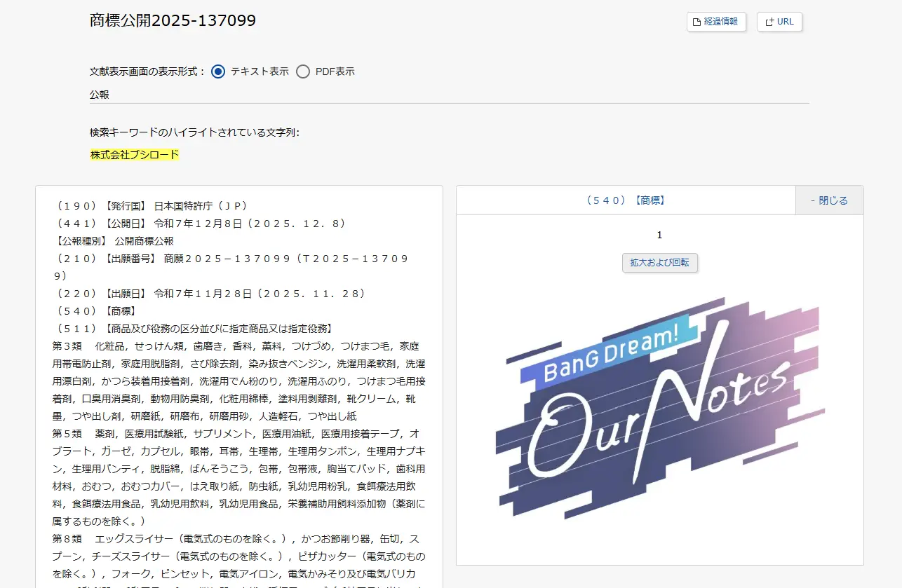
Task: Click the highlighted keyword 株式会社ブシロード
Action: point(135,155)
